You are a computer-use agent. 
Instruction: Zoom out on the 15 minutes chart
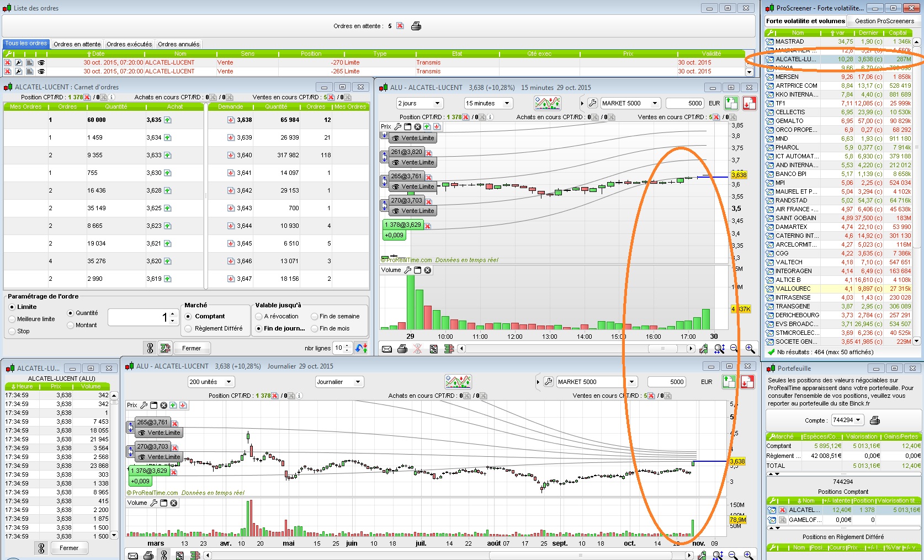point(734,349)
